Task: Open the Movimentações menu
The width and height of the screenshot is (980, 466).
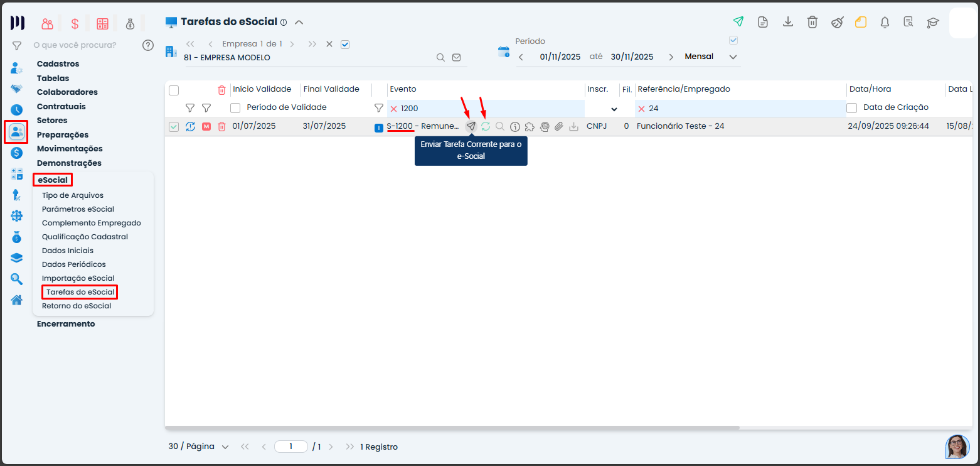Action: (70, 148)
